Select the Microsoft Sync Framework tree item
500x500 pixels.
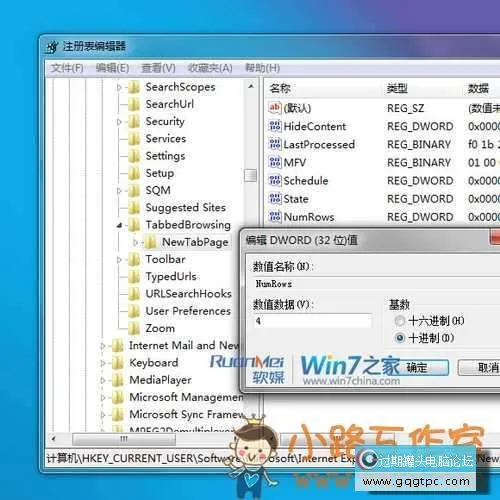(x=187, y=415)
